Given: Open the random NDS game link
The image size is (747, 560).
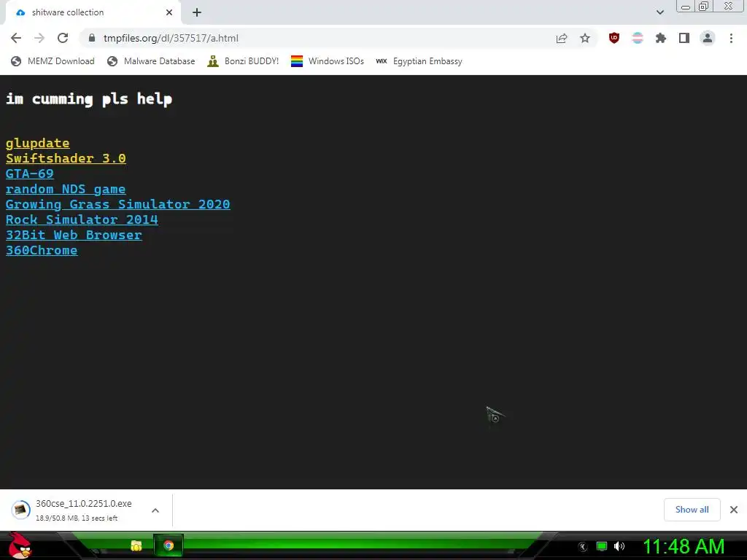Looking at the screenshot, I should coord(66,189).
